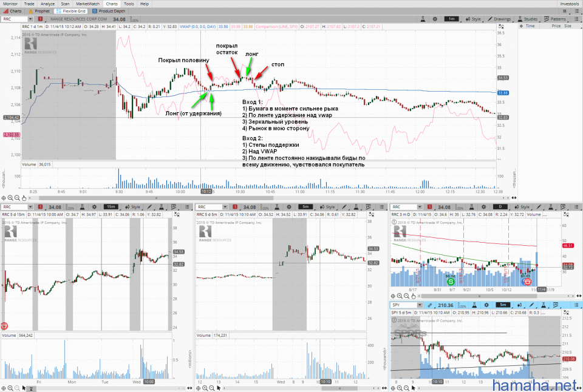This screenshot has height=392, width=583.
Task: Click the zoom-in magnifier below the daily chart
Action: click(x=400, y=296)
